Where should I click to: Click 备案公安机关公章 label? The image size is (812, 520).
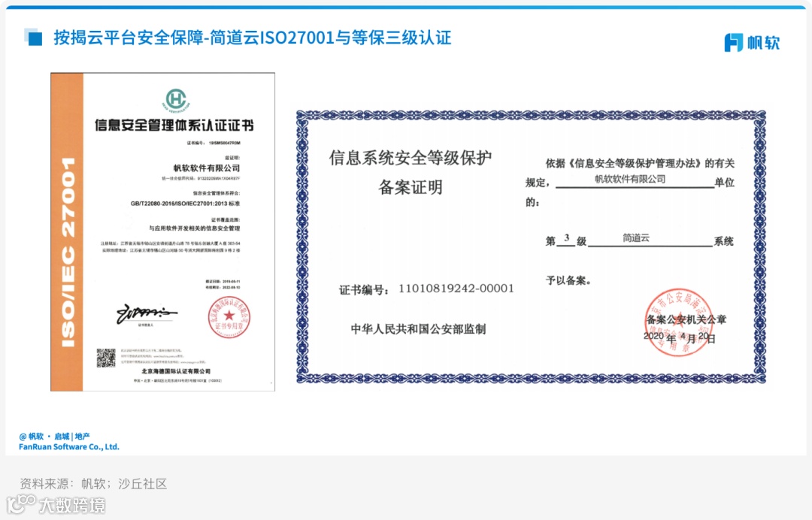tap(686, 320)
